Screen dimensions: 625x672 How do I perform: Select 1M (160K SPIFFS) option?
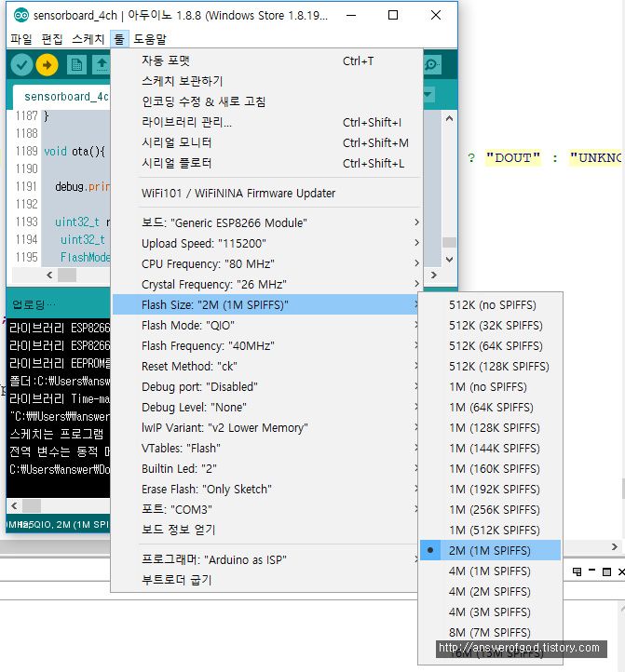click(x=490, y=469)
